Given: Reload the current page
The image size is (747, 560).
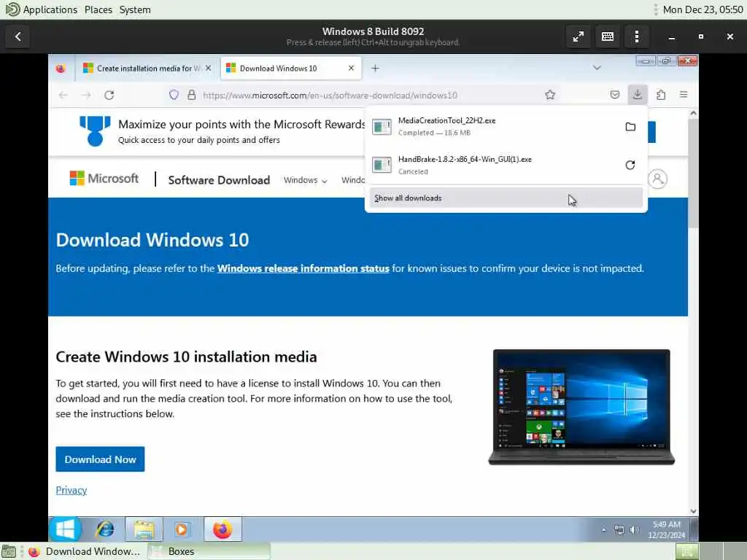Looking at the screenshot, I should [x=109, y=96].
